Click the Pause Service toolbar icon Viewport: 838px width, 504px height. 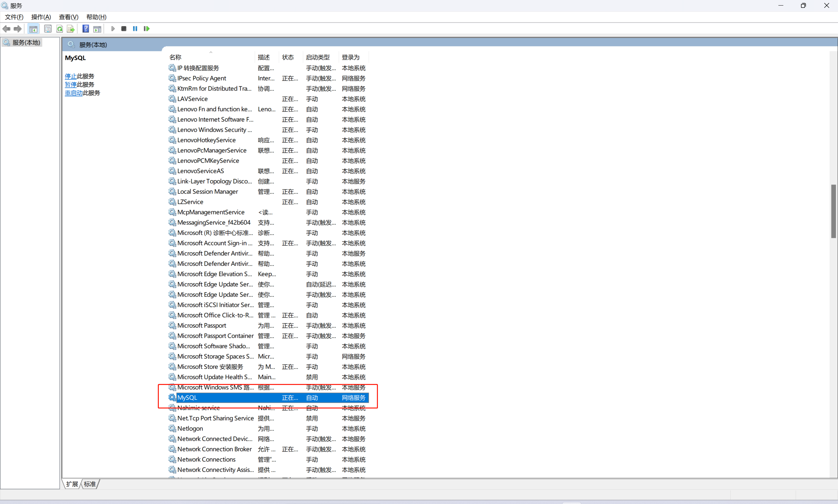[135, 29]
